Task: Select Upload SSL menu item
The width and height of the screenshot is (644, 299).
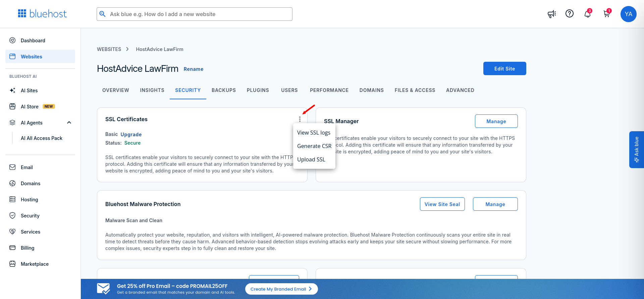Action: click(314, 159)
